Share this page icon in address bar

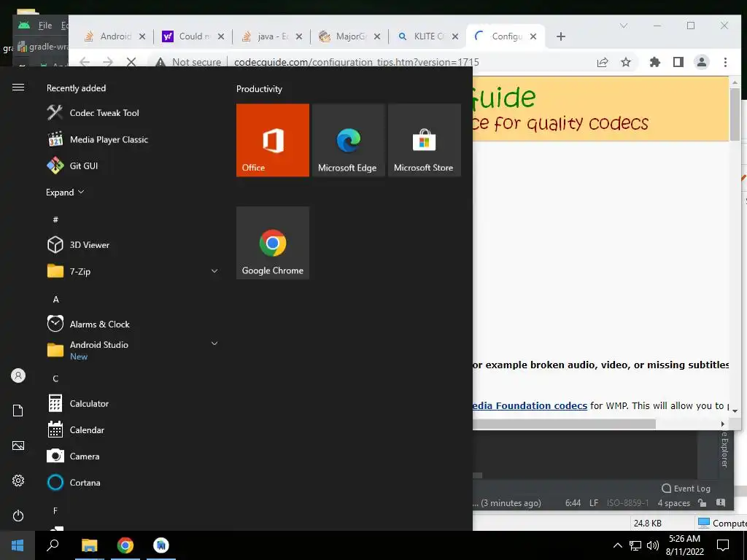pos(603,62)
